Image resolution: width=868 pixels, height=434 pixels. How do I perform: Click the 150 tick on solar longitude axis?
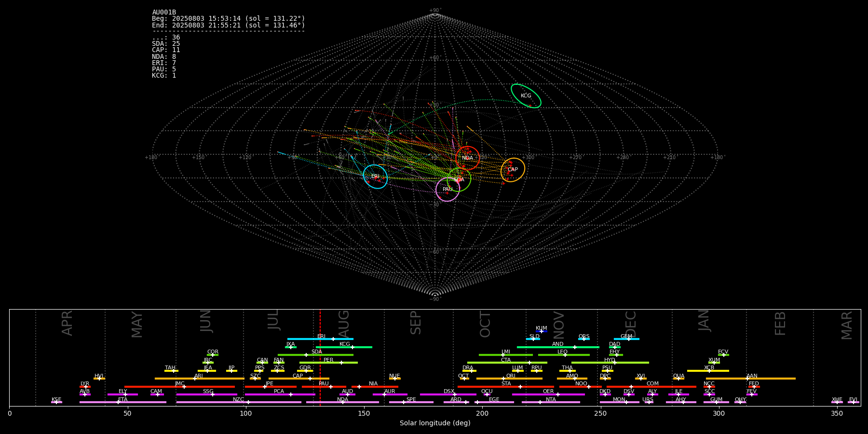pos(364,414)
